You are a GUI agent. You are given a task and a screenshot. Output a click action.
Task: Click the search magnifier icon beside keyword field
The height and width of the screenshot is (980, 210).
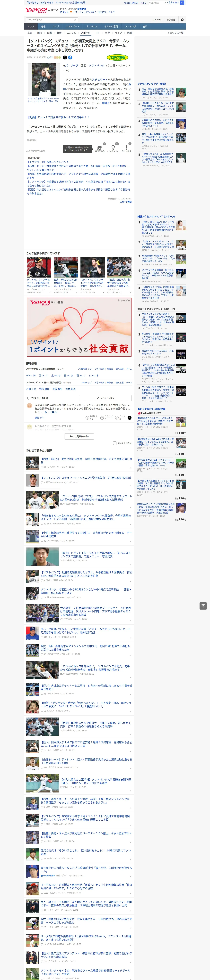75,20
